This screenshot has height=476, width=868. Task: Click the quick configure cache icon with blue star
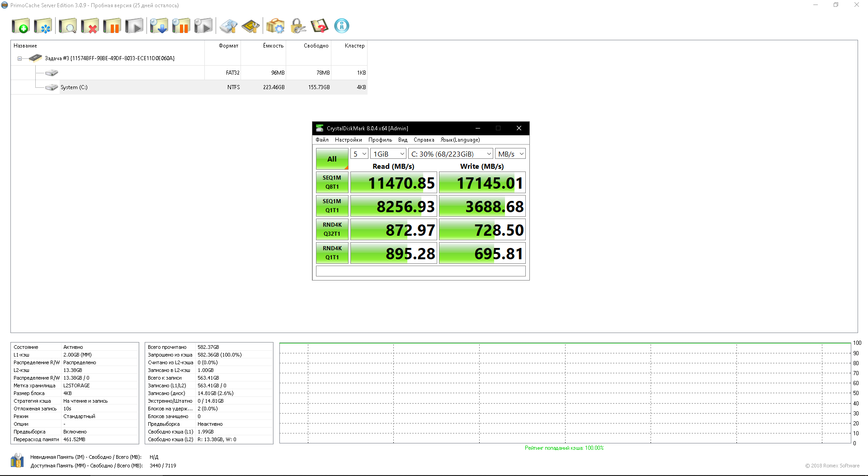pos(43,26)
